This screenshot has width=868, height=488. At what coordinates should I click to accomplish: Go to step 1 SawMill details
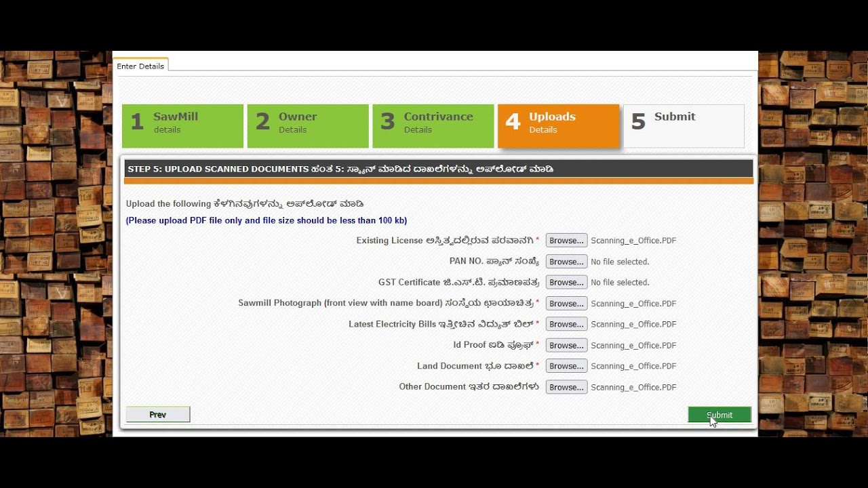pos(182,126)
